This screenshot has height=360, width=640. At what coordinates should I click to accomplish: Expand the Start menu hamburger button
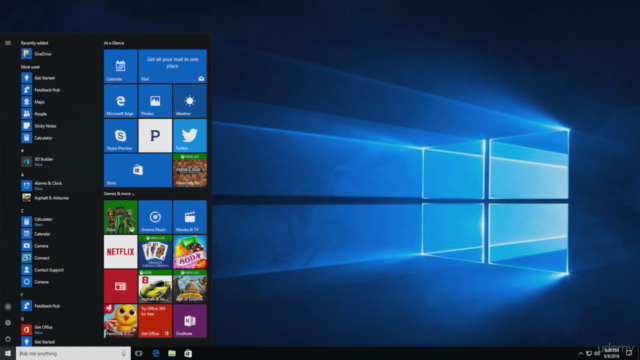point(8,43)
